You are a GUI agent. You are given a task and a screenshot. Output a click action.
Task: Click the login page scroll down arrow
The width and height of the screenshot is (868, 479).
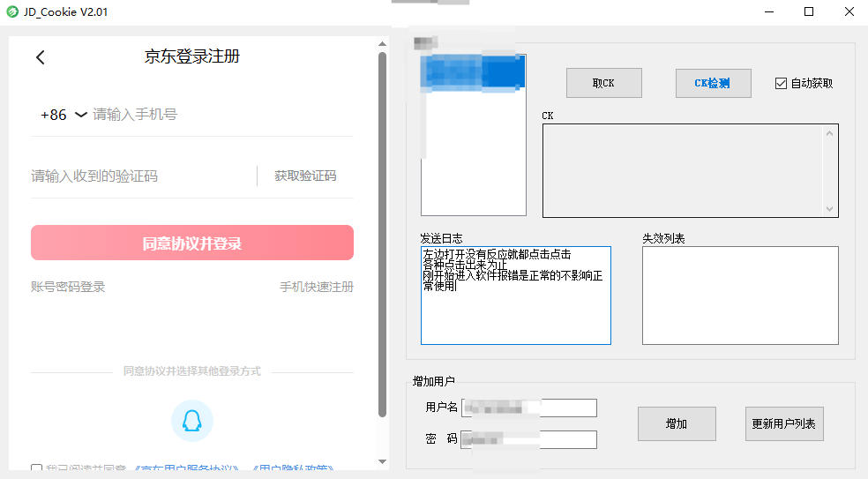[382, 461]
